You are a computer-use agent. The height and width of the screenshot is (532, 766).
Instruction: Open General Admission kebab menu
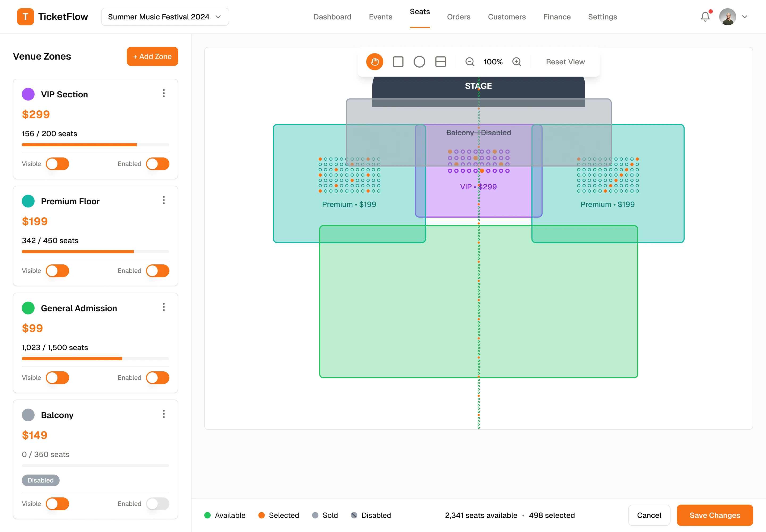(x=164, y=307)
